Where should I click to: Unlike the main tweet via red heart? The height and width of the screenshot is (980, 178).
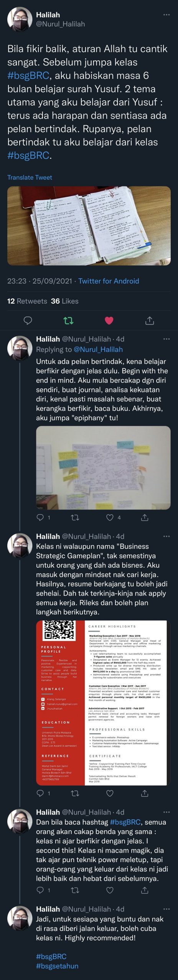[109, 320]
